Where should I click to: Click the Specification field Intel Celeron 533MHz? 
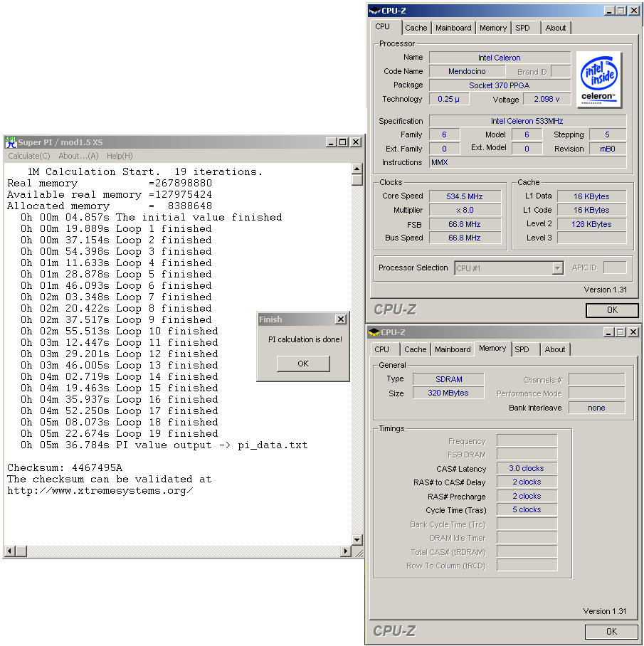[527, 121]
